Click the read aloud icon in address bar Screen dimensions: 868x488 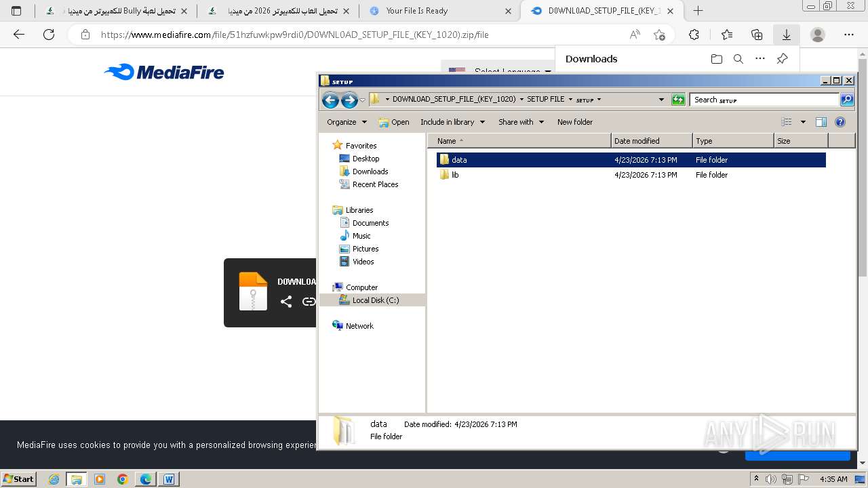point(635,35)
